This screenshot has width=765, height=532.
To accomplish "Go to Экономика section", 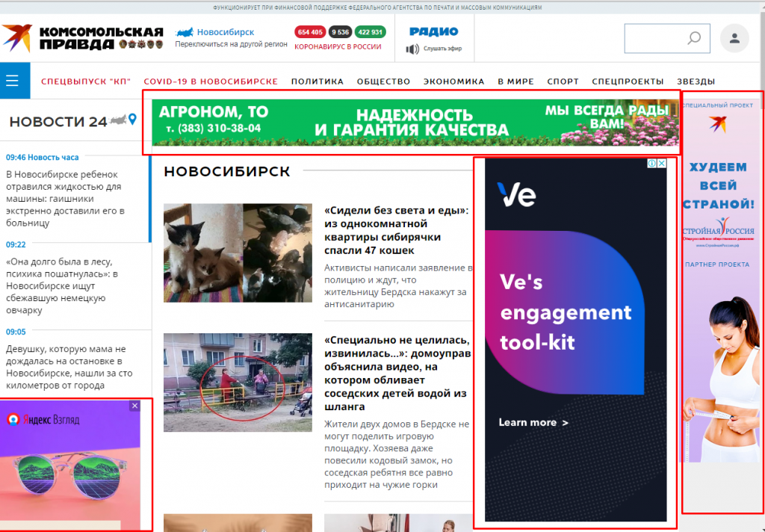I will coord(453,81).
